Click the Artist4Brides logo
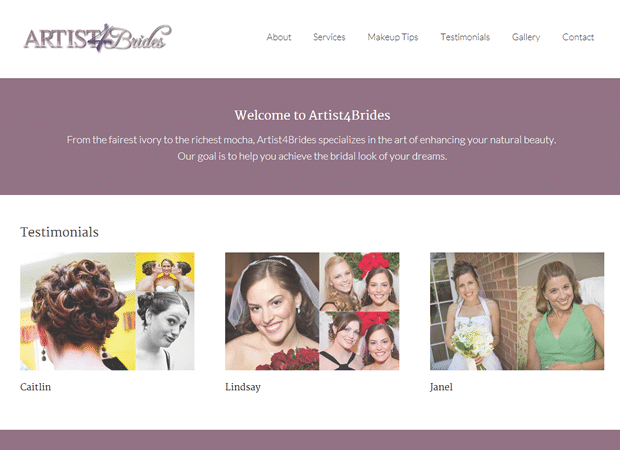This screenshot has width=620, height=450. pos(97,38)
